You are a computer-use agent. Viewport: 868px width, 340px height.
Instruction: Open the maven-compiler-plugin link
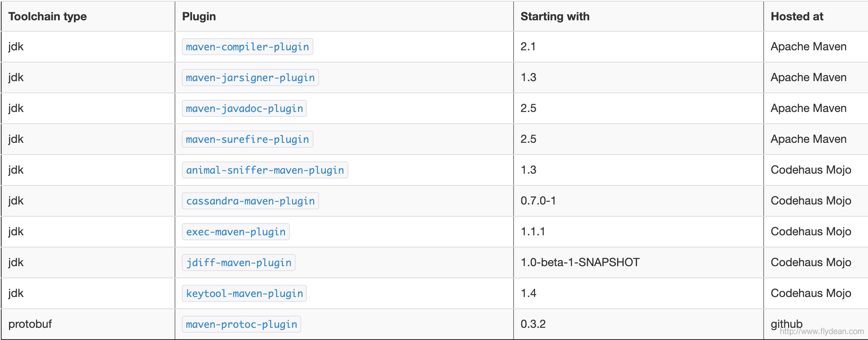point(247,47)
